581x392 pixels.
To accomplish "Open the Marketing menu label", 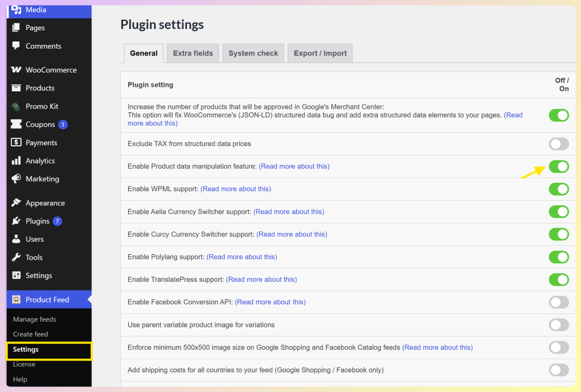I will click(42, 179).
